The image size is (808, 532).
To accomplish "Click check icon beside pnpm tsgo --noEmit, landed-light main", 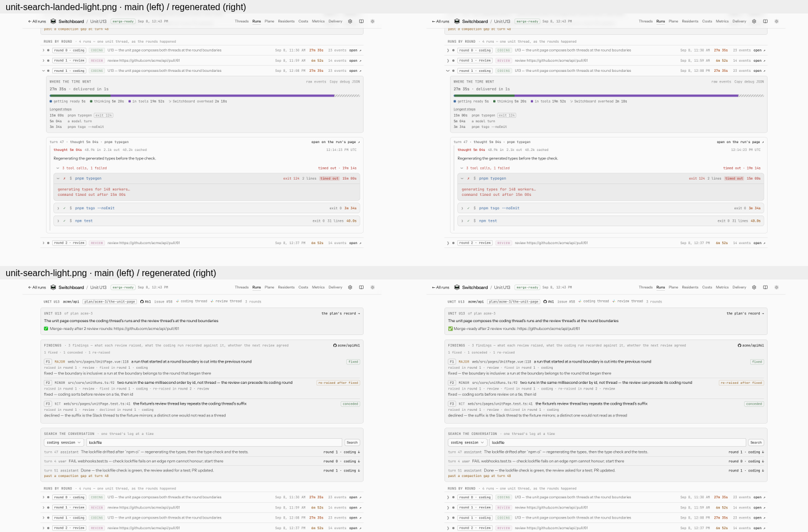I will (65, 208).
